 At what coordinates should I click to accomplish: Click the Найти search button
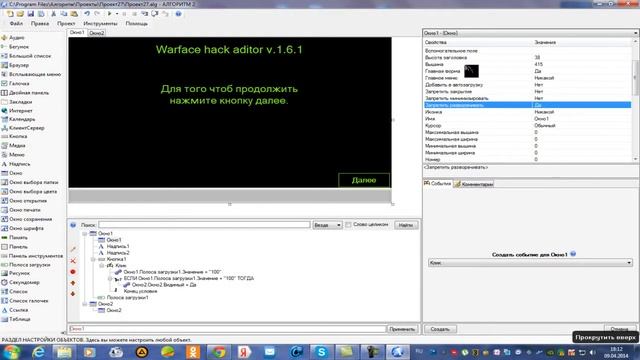point(406,225)
